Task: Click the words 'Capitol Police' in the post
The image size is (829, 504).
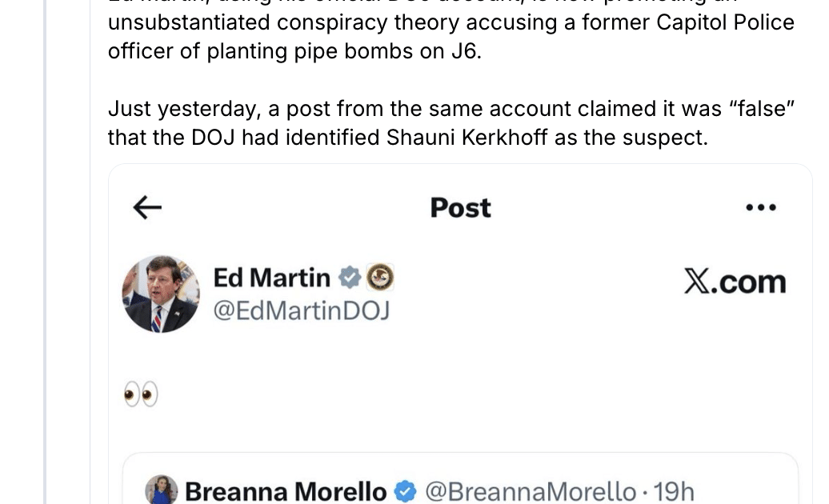Action: pyautogui.click(x=725, y=22)
